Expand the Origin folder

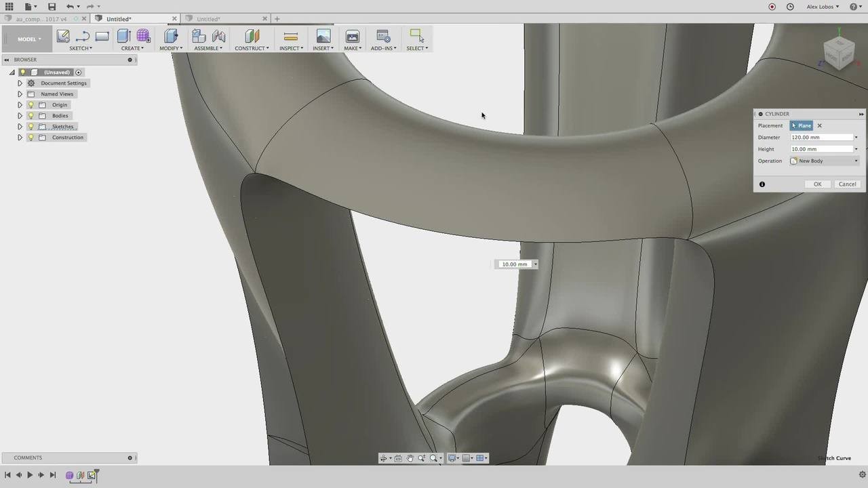coord(20,105)
